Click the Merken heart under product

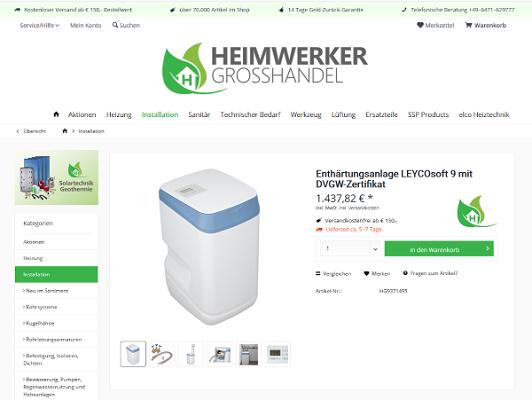366,273
